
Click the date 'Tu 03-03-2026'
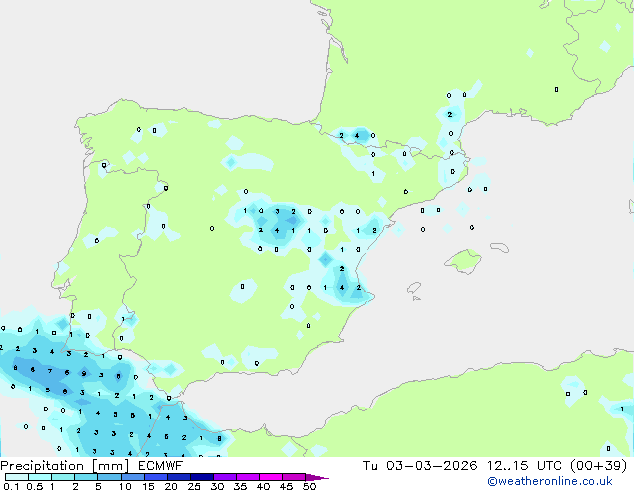pyautogui.click(x=420, y=466)
